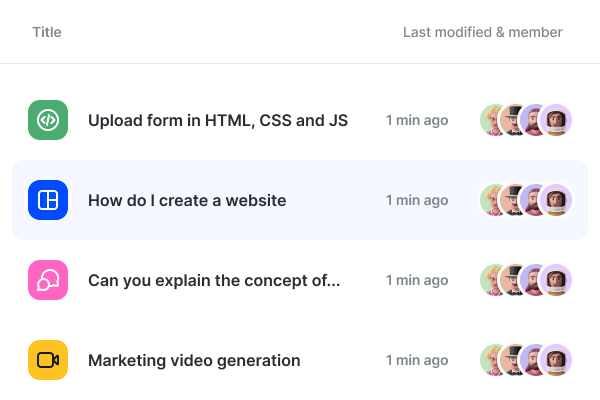Click the blue layout icon for website chat

[48, 200]
